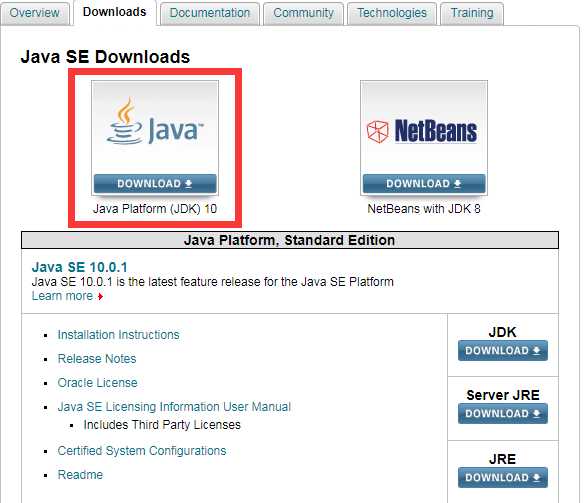Click the Java Platform, Standard Edition header
Image resolution: width=586 pixels, height=503 pixels.
(290, 240)
